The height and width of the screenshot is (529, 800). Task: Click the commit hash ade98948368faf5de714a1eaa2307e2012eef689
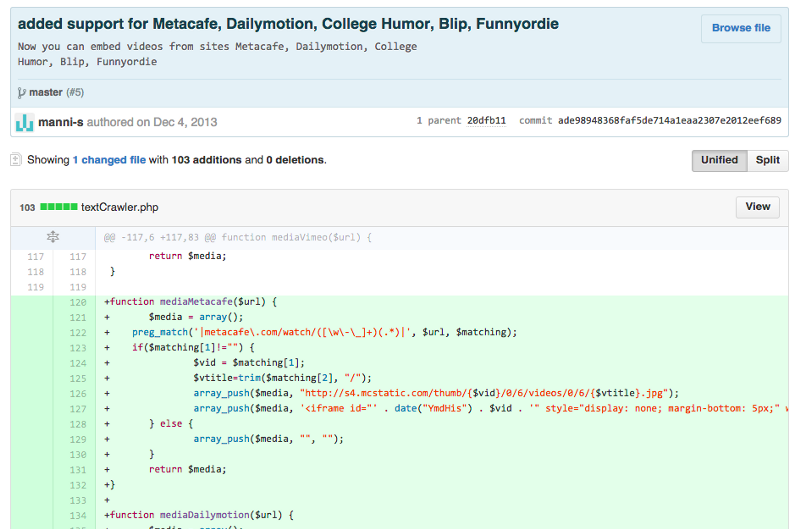point(669,120)
